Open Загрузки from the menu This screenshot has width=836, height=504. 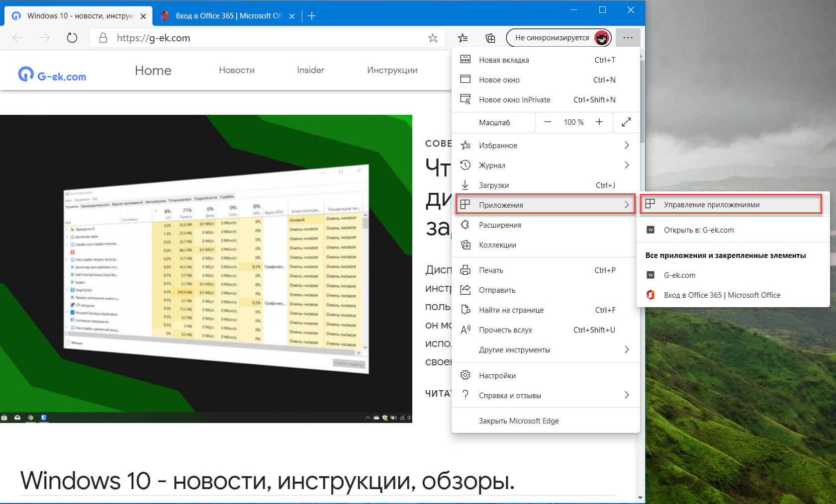pyautogui.click(x=546, y=185)
